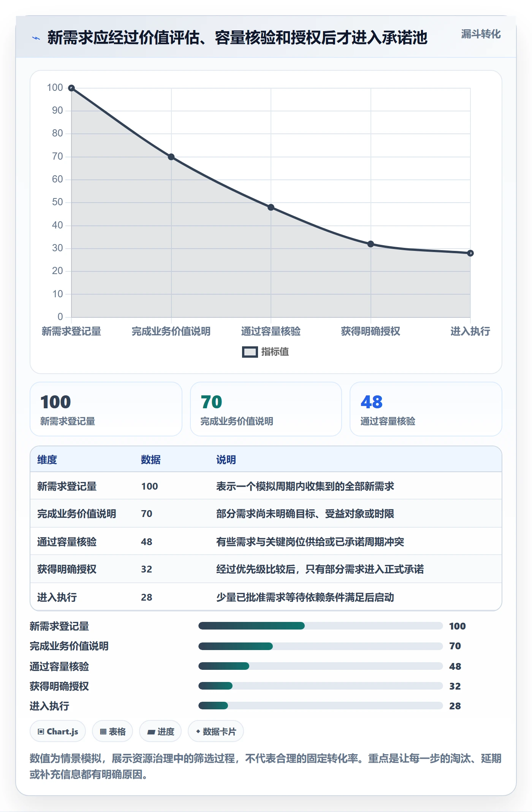
Task: Click the 维度 column header
Action: (47, 460)
